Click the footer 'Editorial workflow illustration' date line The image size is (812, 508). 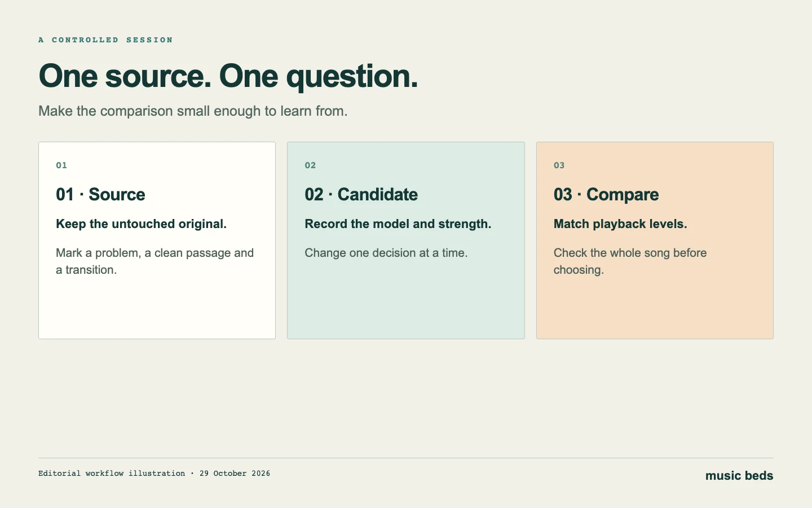click(x=154, y=474)
